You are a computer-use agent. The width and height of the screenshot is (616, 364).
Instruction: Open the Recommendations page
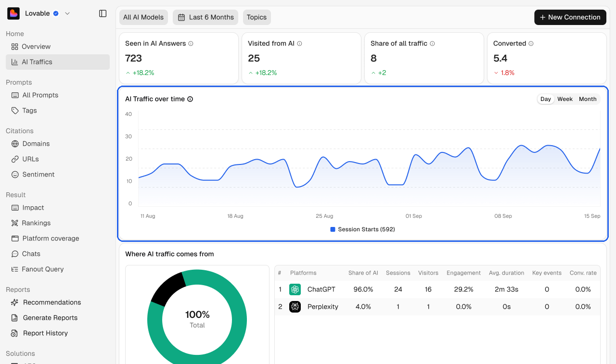[58, 302]
